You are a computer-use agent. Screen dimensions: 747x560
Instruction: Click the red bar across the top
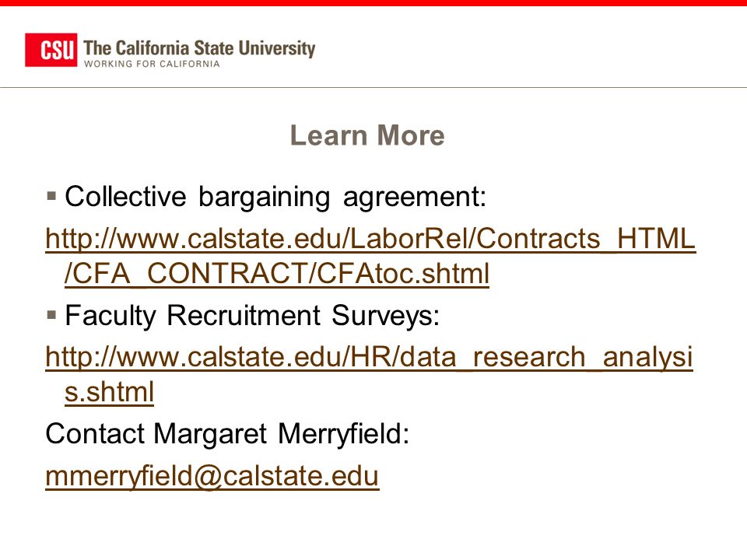[x=373, y=3]
